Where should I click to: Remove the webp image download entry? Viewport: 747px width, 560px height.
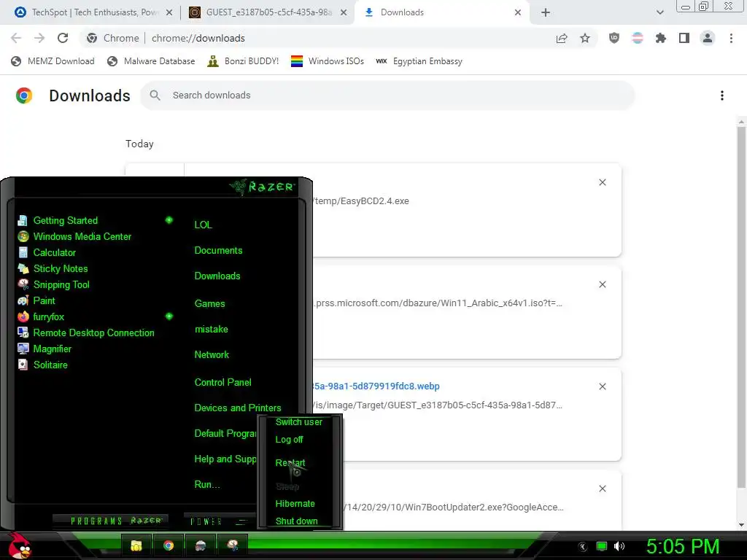[x=602, y=386]
